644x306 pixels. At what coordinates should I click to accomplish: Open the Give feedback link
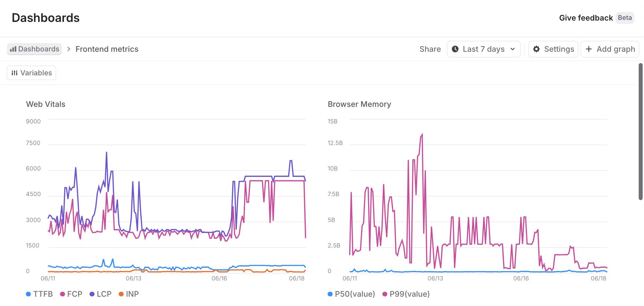pos(586,18)
